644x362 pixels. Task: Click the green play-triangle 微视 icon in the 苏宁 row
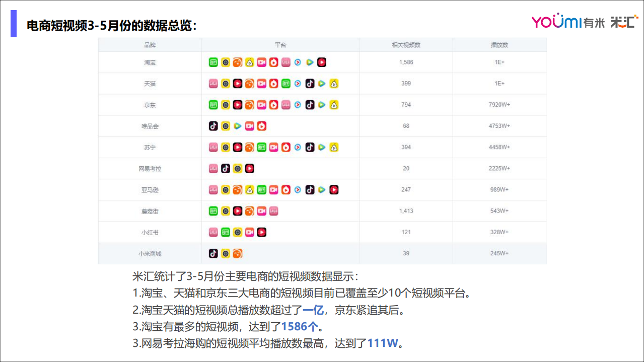[x=321, y=147]
